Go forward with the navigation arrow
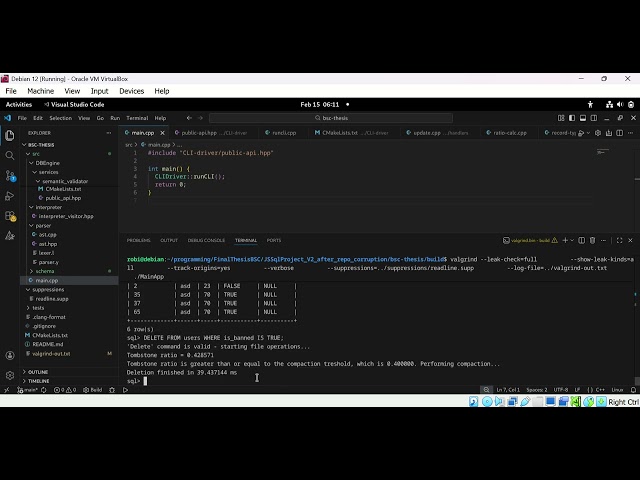 [200, 118]
